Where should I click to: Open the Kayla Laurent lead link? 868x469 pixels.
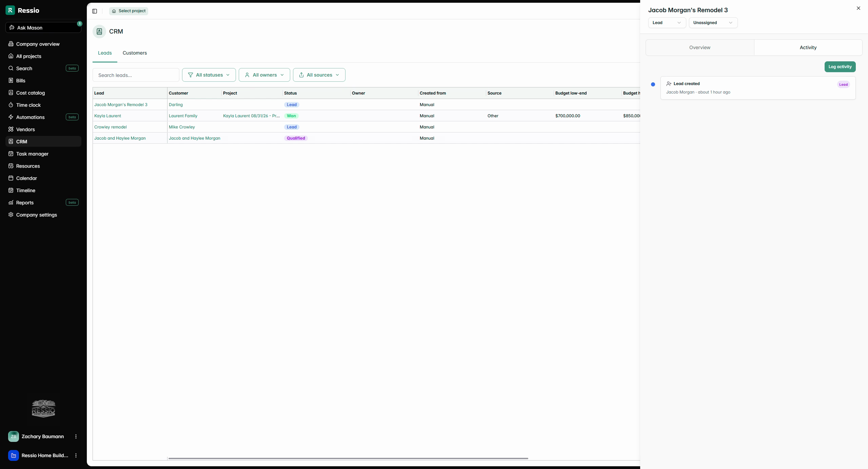(x=107, y=116)
